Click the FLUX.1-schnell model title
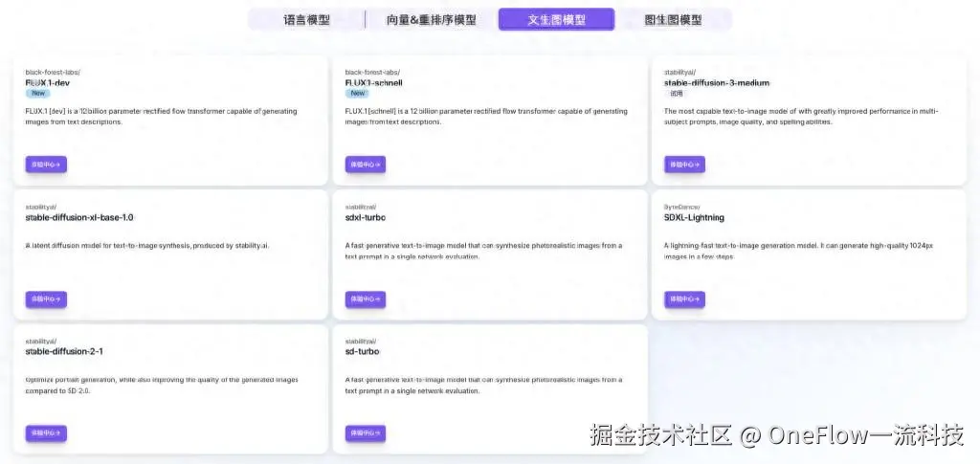 [x=374, y=82]
